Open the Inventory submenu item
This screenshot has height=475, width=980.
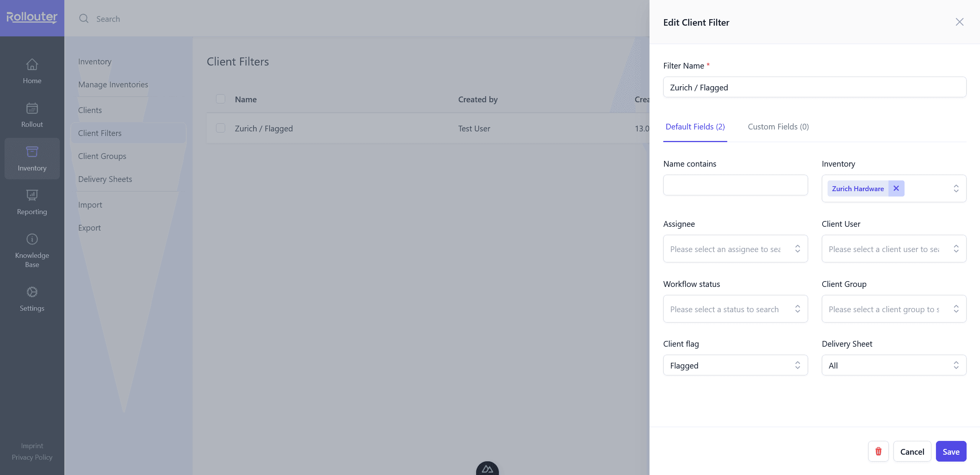(x=95, y=62)
